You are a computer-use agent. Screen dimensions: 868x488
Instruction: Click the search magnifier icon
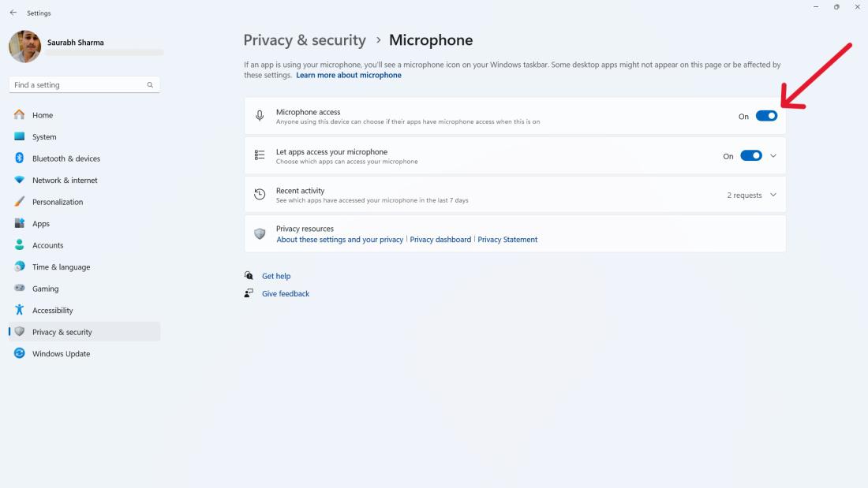(x=150, y=85)
